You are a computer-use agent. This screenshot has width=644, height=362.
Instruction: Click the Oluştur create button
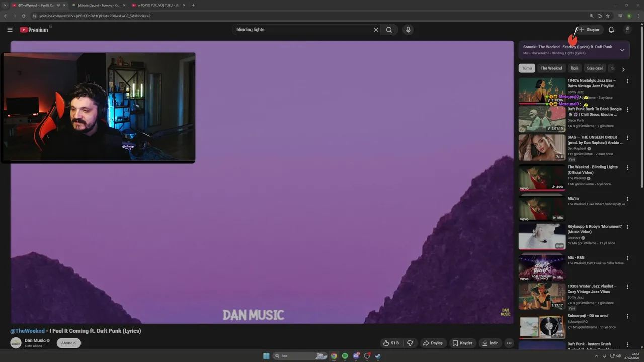589,30
